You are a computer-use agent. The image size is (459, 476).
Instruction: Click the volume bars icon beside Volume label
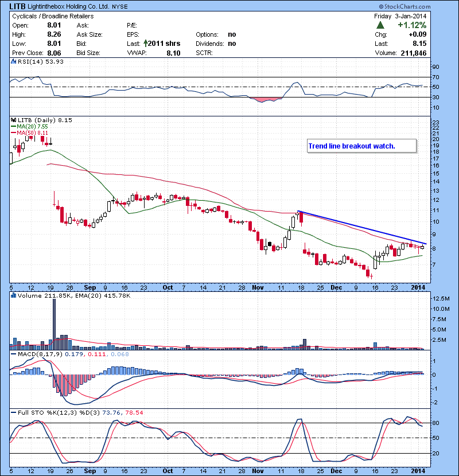click(x=13, y=295)
